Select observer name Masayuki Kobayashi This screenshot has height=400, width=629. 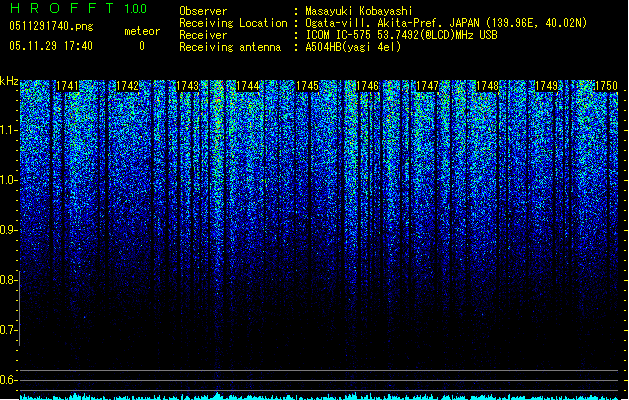pyautogui.click(x=359, y=11)
